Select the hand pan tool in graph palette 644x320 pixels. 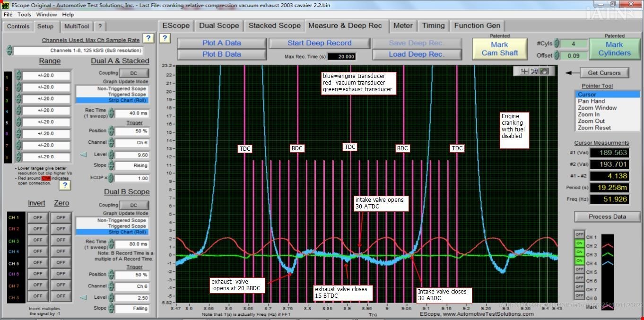coord(544,71)
